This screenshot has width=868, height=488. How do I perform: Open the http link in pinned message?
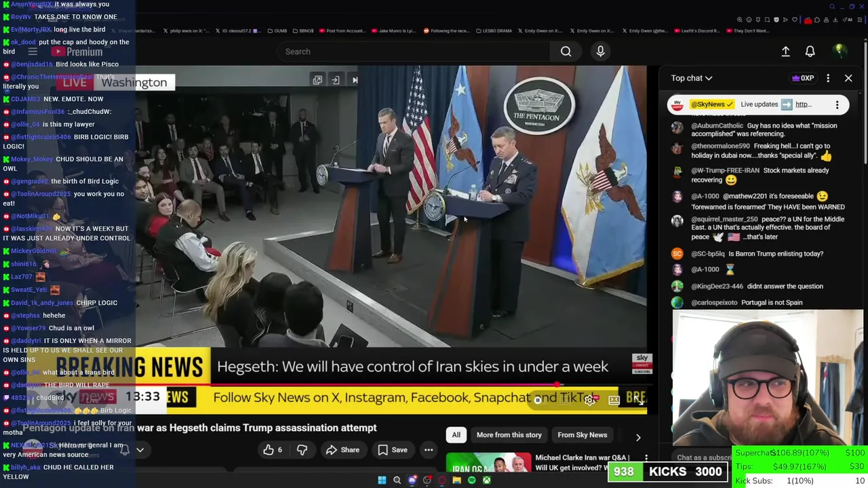click(x=804, y=104)
